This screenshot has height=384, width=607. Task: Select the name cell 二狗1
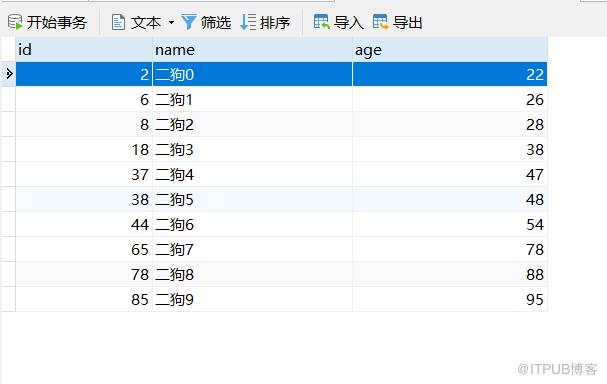[x=253, y=99]
